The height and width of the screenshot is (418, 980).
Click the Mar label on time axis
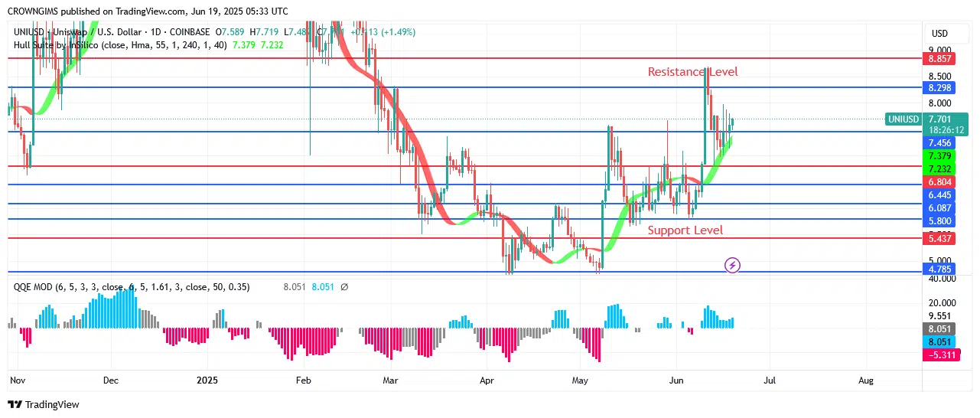coord(391,380)
